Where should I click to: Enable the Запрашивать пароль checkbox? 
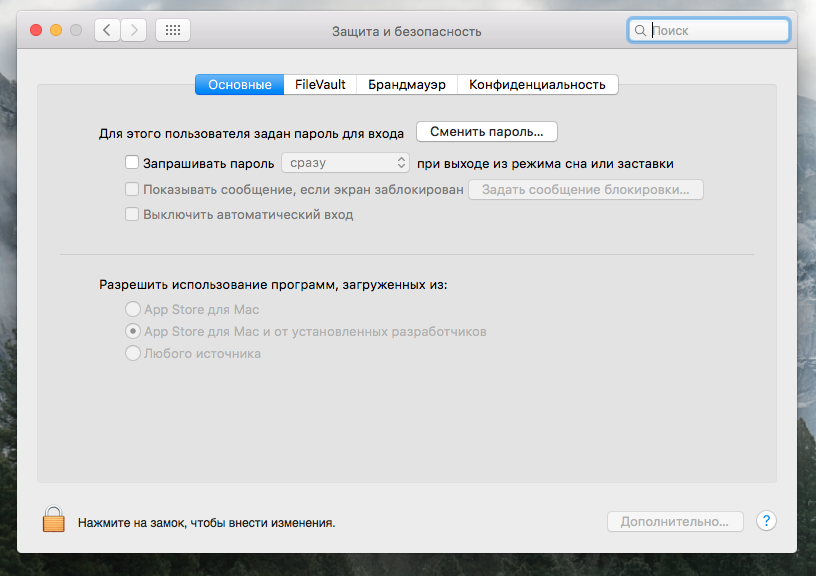click(x=132, y=162)
